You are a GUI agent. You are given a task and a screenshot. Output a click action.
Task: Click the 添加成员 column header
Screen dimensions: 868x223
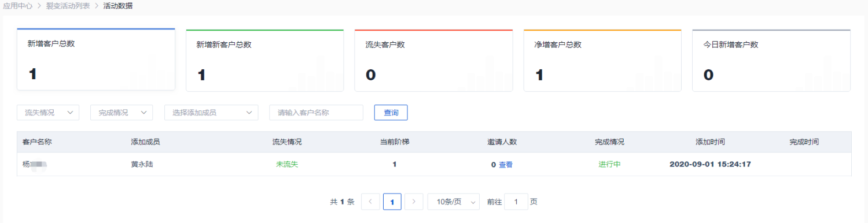pyautogui.click(x=145, y=142)
